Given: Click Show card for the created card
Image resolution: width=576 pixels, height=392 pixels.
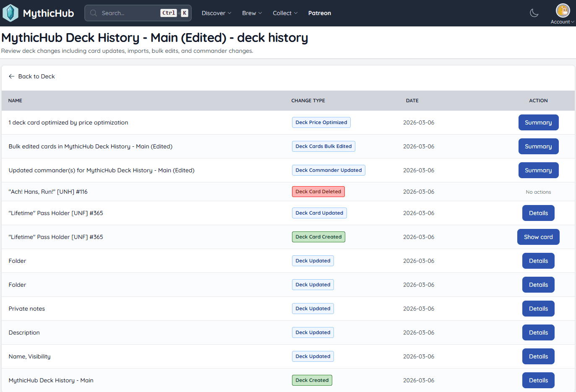Looking at the screenshot, I should (x=538, y=237).
